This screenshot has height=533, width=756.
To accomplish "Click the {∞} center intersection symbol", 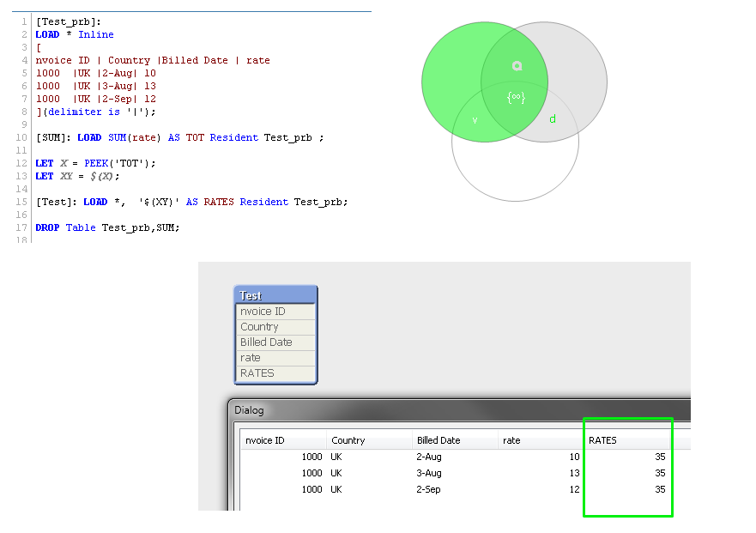I will pyautogui.click(x=515, y=98).
